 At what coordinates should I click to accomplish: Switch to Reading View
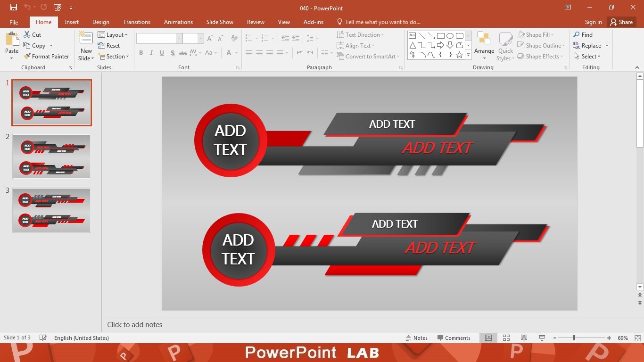[524, 338]
